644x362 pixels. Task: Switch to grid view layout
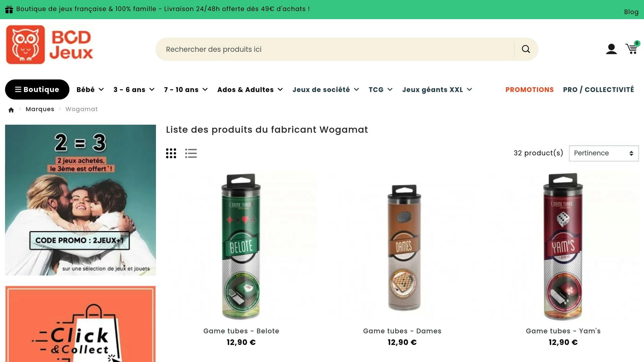click(171, 153)
